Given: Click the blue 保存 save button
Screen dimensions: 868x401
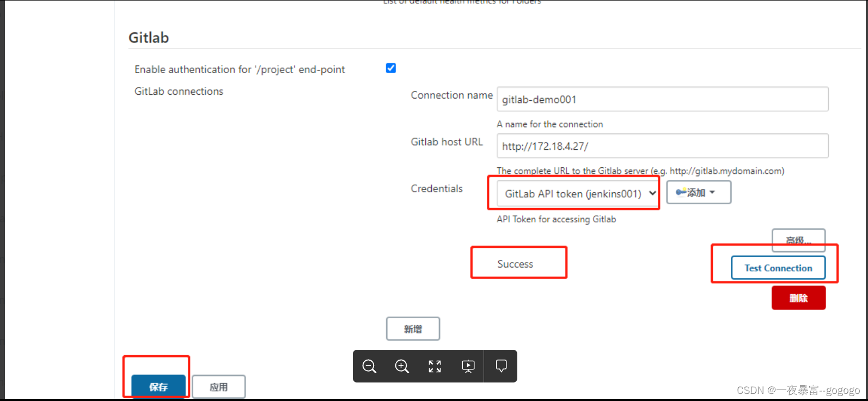Looking at the screenshot, I should [158, 387].
